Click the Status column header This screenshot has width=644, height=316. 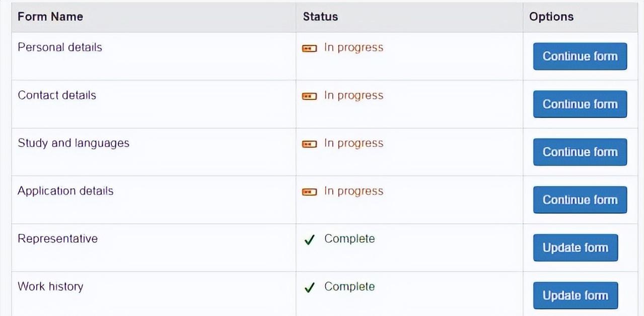click(x=320, y=17)
